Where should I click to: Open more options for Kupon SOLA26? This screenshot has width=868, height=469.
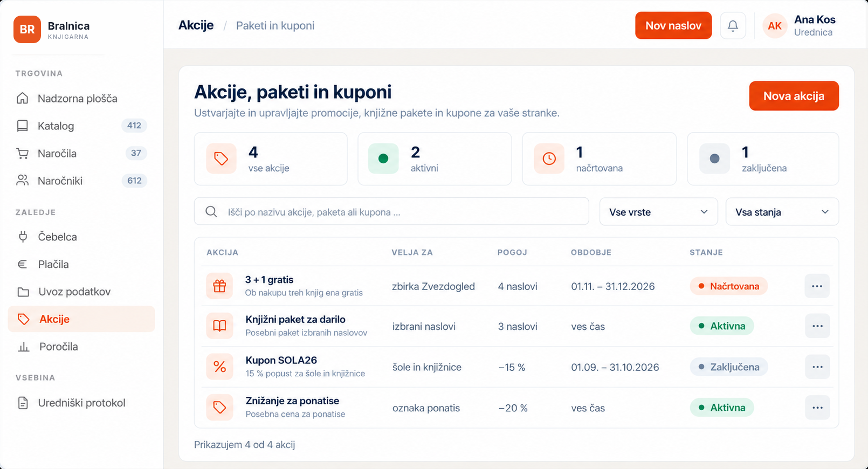click(817, 367)
